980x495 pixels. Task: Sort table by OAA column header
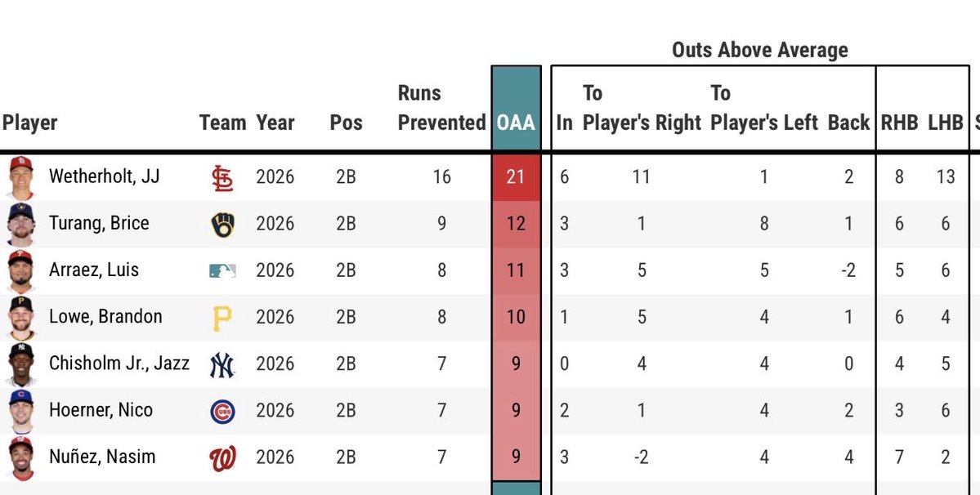tap(516, 123)
